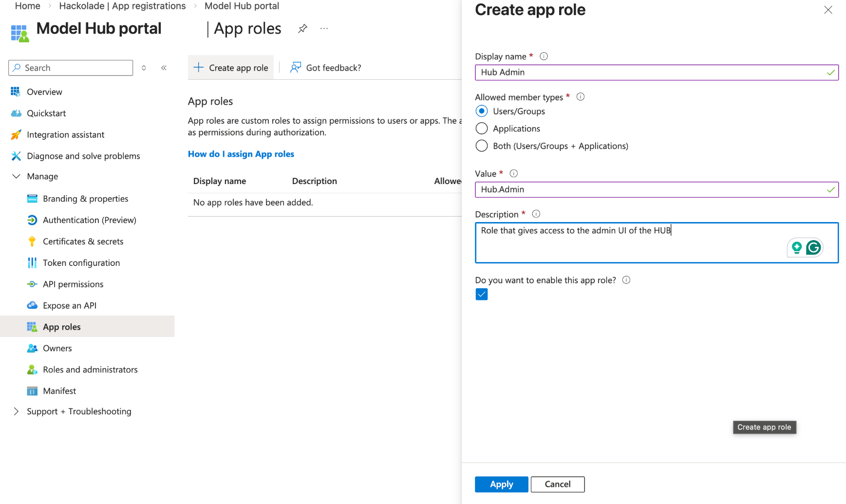Click the Allowed member types info icon
The width and height of the screenshot is (846, 504).
[x=581, y=97]
